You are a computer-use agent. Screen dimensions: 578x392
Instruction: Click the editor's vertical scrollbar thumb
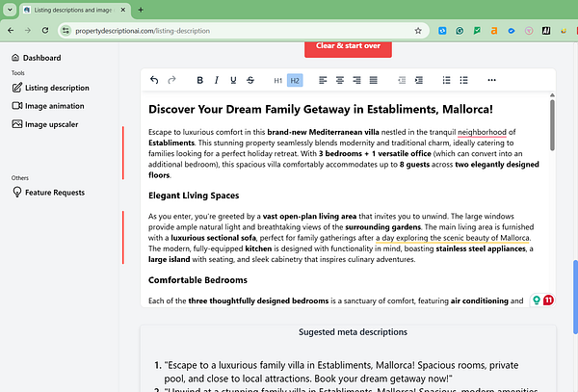click(552, 125)
